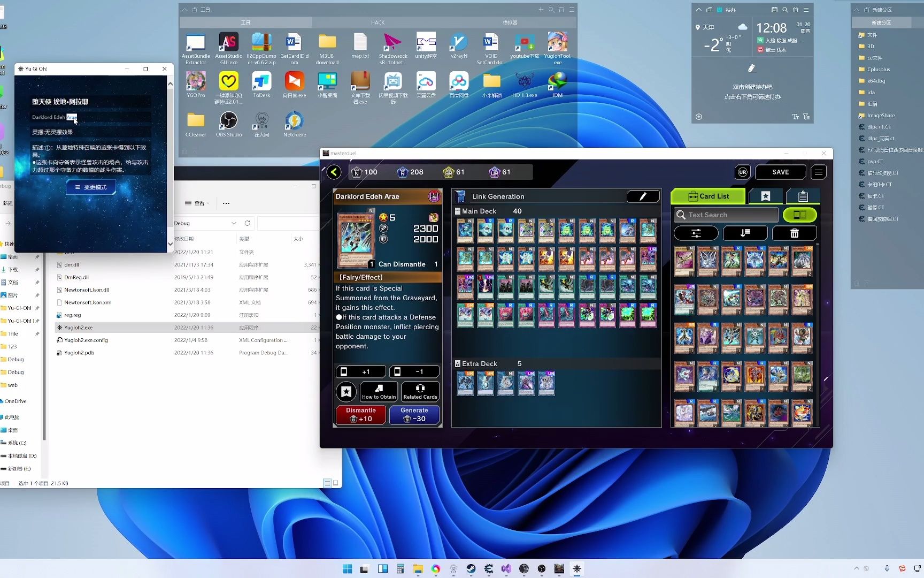Collapse the 新建分区 panel chevron

pos(856,10)
